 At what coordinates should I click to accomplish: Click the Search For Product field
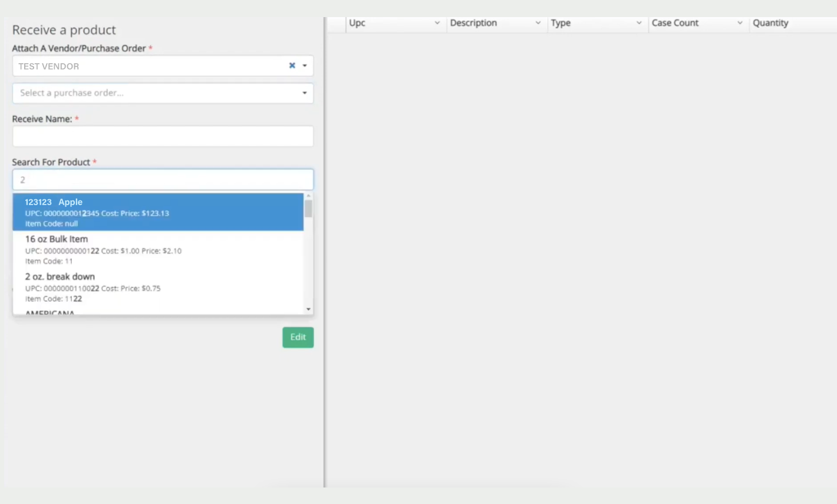point(163,180)
